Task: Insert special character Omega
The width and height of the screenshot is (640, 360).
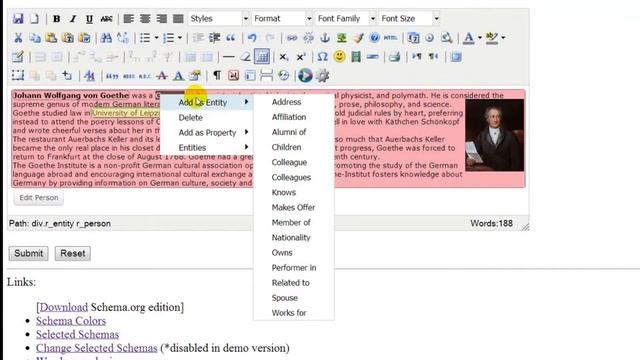Action: 322,57
